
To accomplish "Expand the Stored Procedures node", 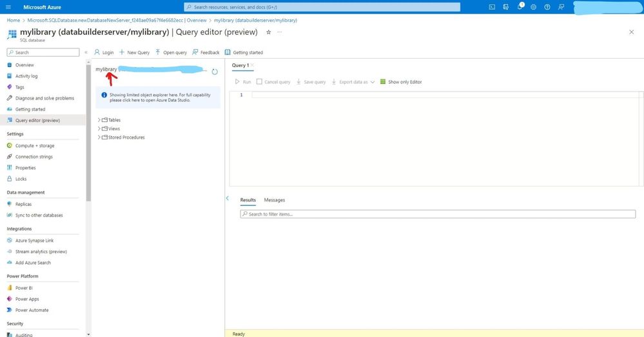I will coord(99,137).
